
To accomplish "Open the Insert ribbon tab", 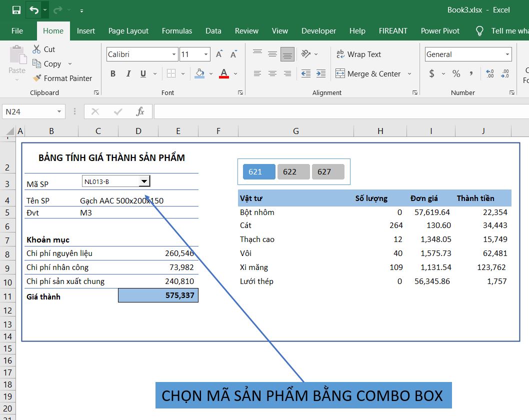I will [x=85, y=31].
